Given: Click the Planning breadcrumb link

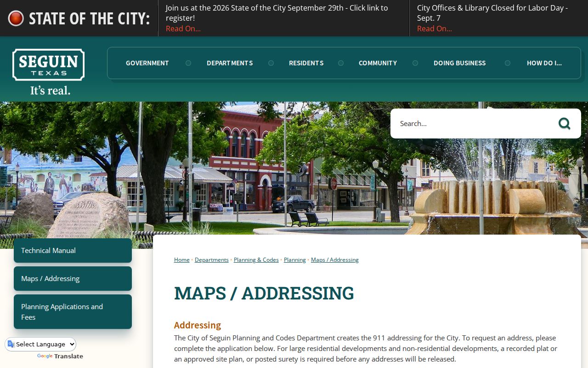Looking at the screenshot, I should [x=295, y=260].
